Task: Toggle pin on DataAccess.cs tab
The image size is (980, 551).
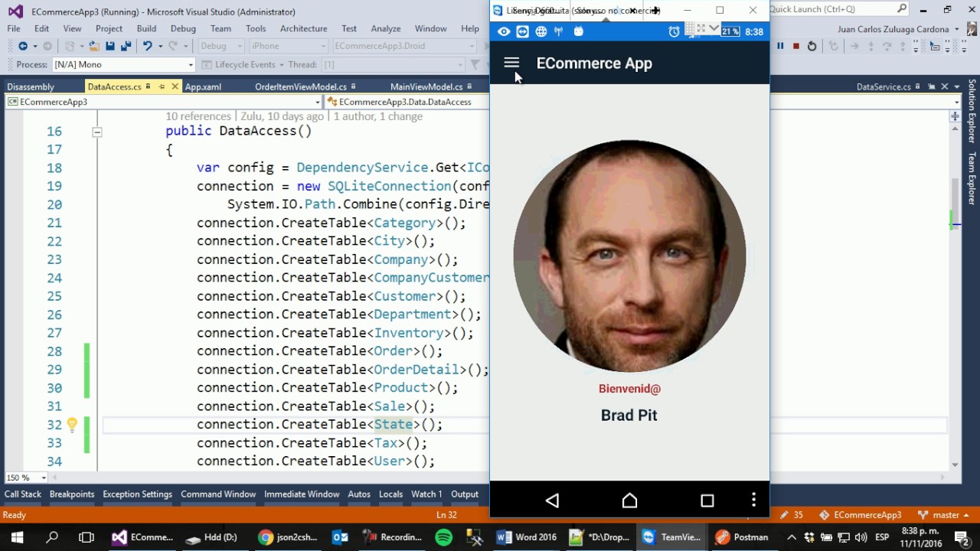Action: pos(162,86)
